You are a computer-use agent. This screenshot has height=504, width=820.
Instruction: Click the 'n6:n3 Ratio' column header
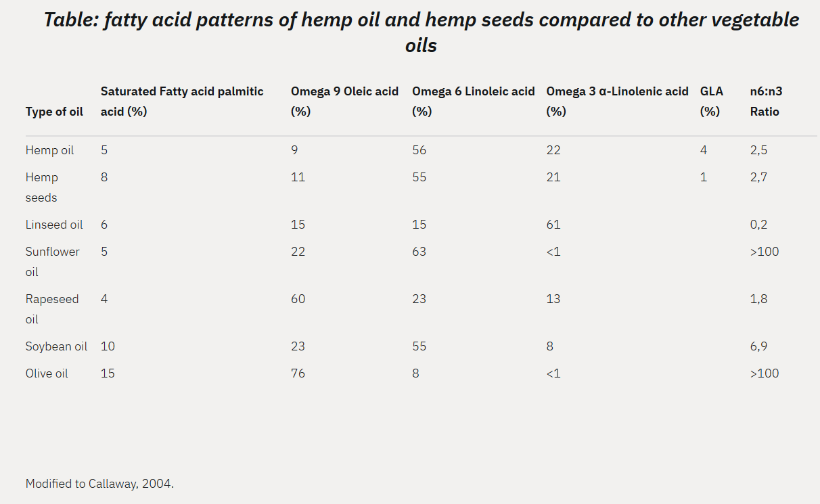[767, 101]
